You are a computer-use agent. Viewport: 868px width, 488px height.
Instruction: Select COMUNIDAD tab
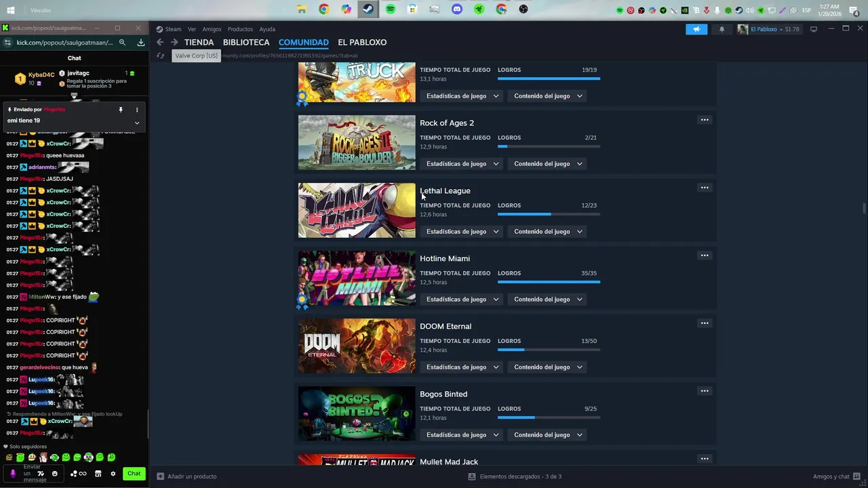[304, 42]
